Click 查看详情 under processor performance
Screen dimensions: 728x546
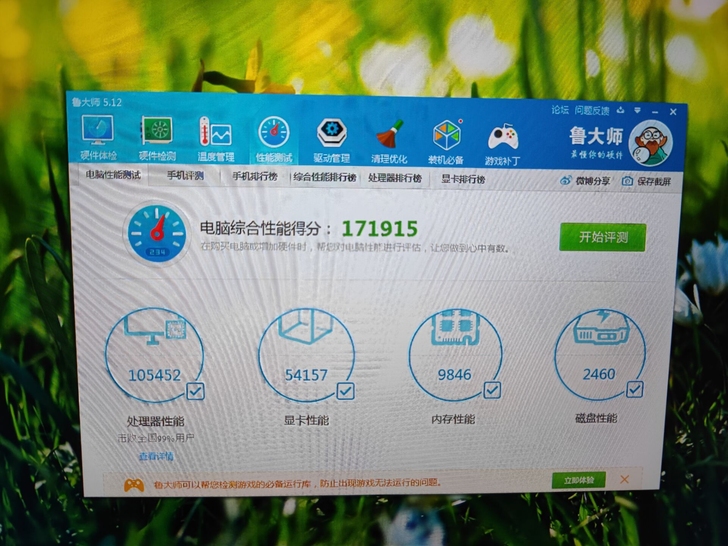[x=156, y=456]
